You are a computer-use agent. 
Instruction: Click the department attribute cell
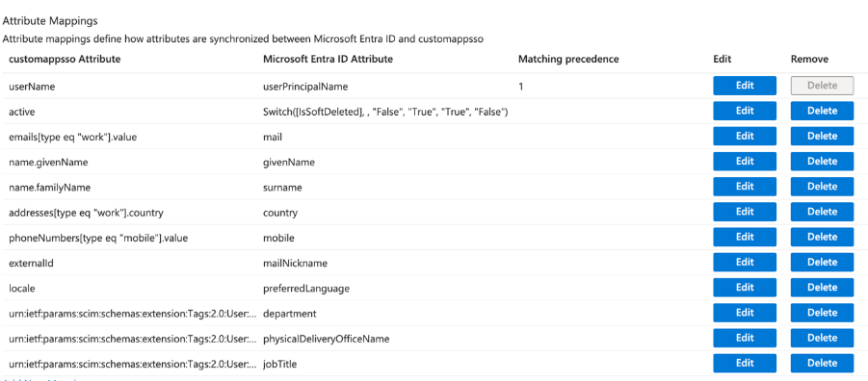click(x=290, y=314)
